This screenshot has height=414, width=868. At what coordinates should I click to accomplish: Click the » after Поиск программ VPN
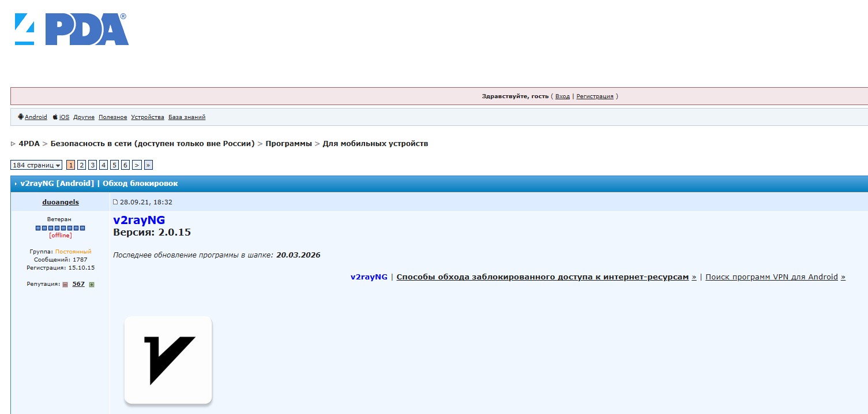coord(843,277)
